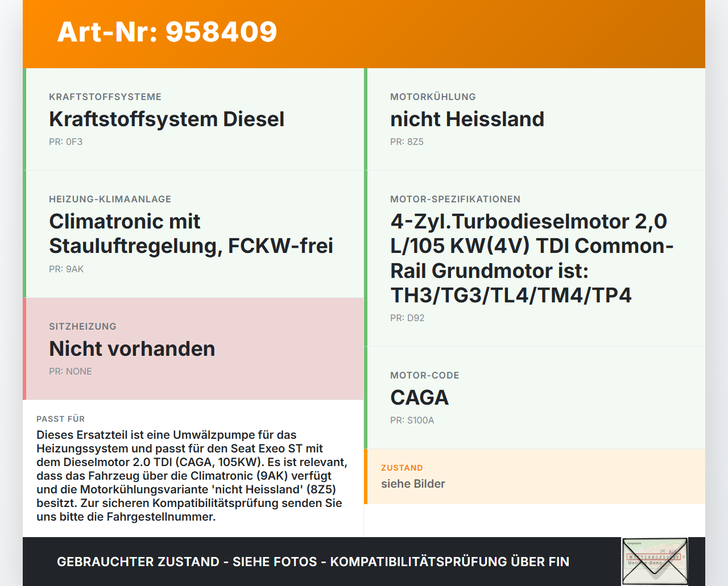Image resolution: width=728 pixels, height=586 pixels.
Task: Open the Zustand 'siehe Bilder' section
Action: (x=413, y=484)
